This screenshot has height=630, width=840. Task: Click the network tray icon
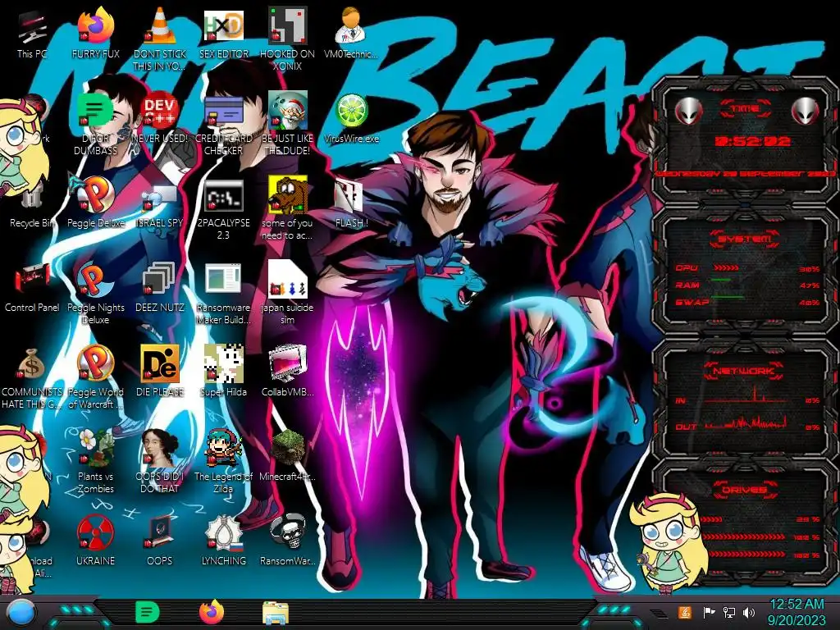[728, 612]
